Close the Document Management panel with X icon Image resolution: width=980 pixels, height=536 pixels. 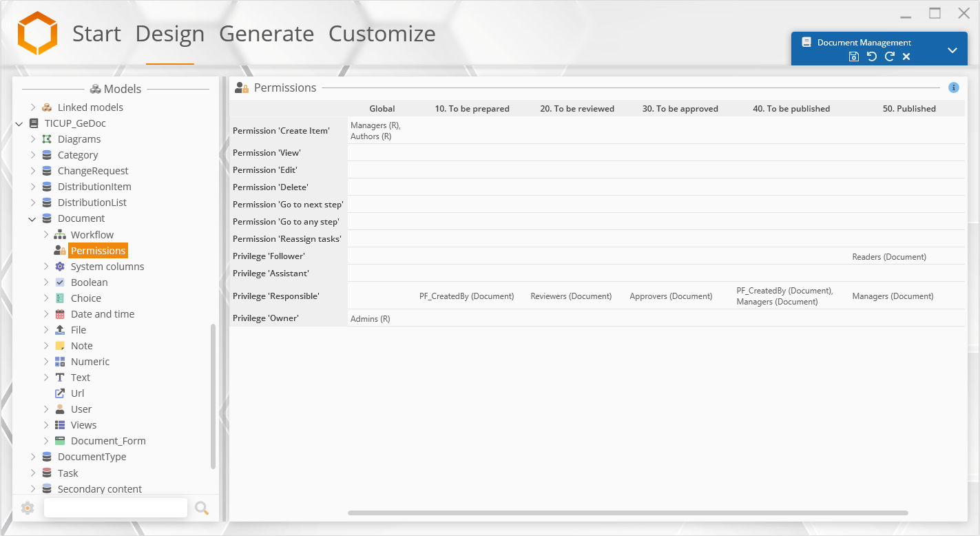906,56
